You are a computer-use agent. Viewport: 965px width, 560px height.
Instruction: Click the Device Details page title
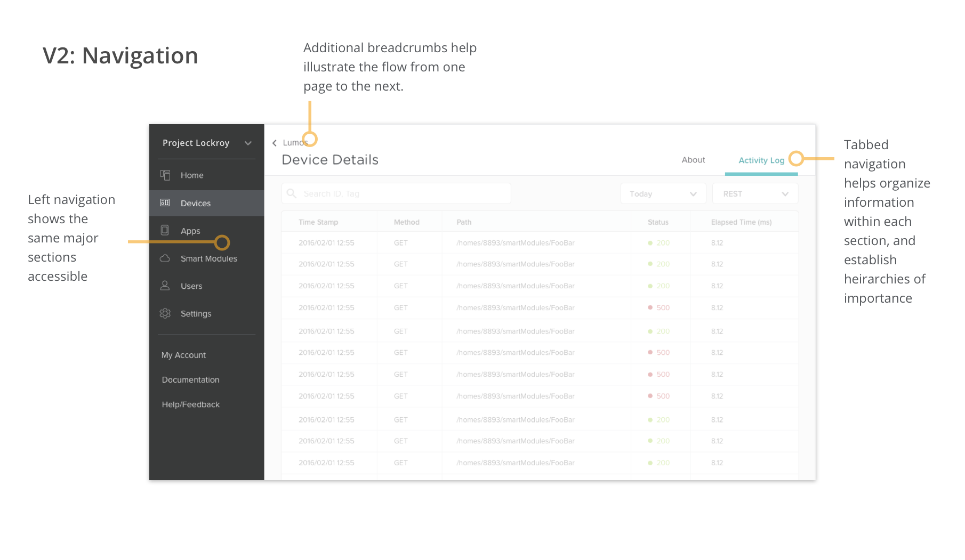(x=330, y=160)
